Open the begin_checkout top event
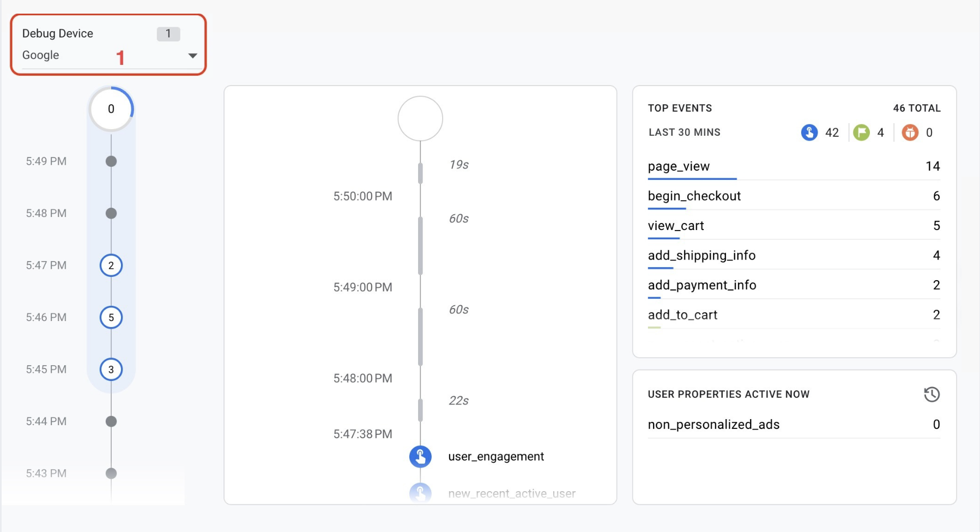Screen dimensions: 980x532 coord(694,196)
